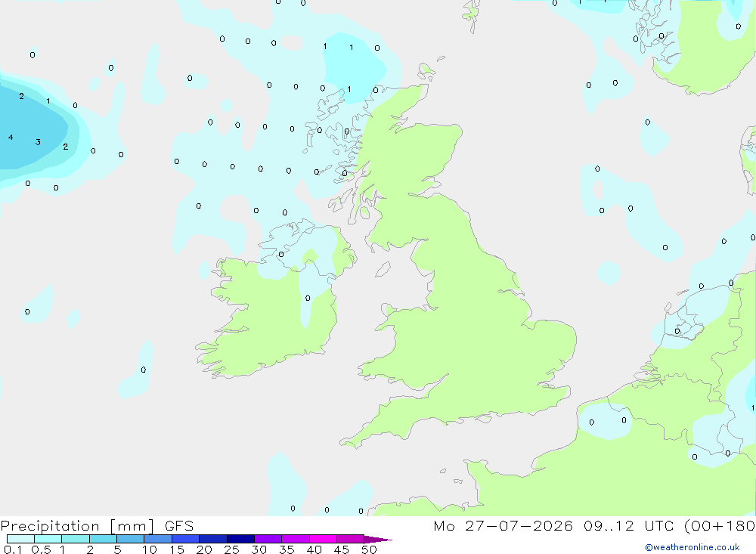Click the "20" legend value

click(204, 549)
